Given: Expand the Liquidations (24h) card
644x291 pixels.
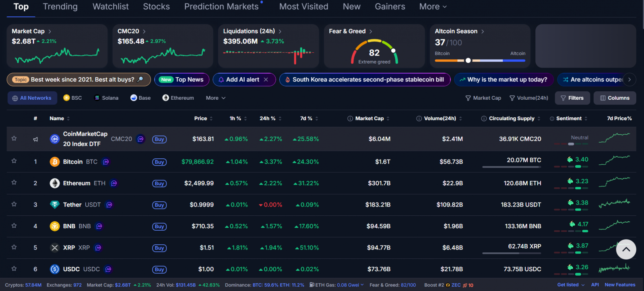Looking at the screenshot, I should (252, 31).
